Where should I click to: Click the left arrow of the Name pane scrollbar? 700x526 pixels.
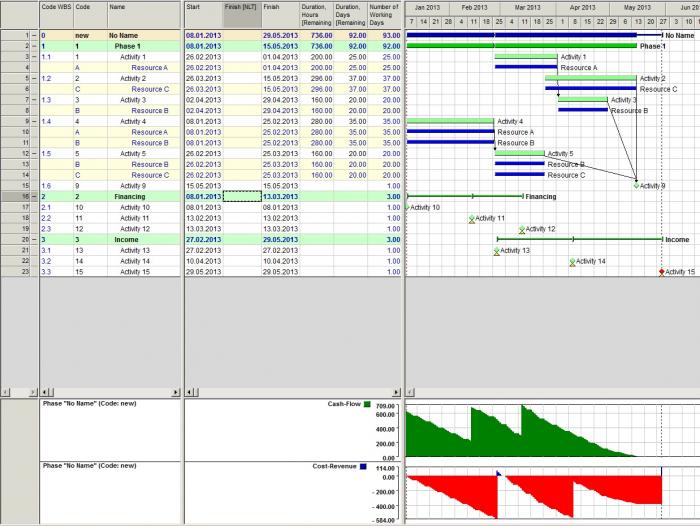[x=44, y=392]
